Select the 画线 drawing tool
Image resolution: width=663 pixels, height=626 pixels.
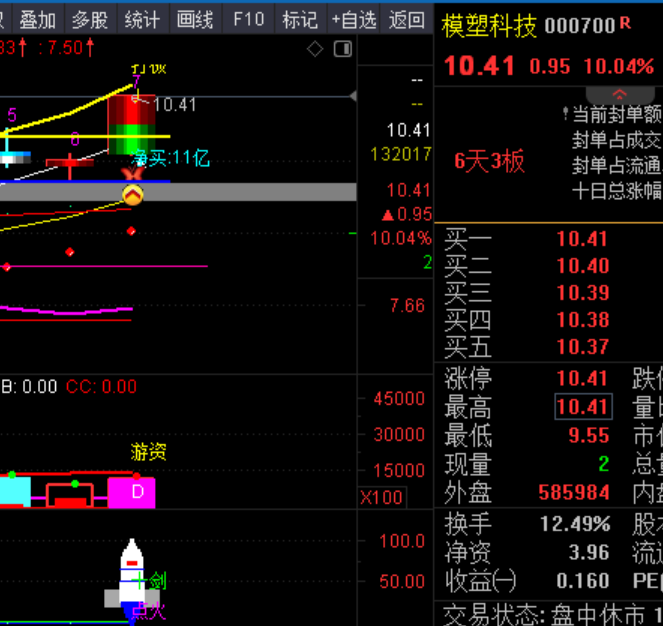pos(195,19)
